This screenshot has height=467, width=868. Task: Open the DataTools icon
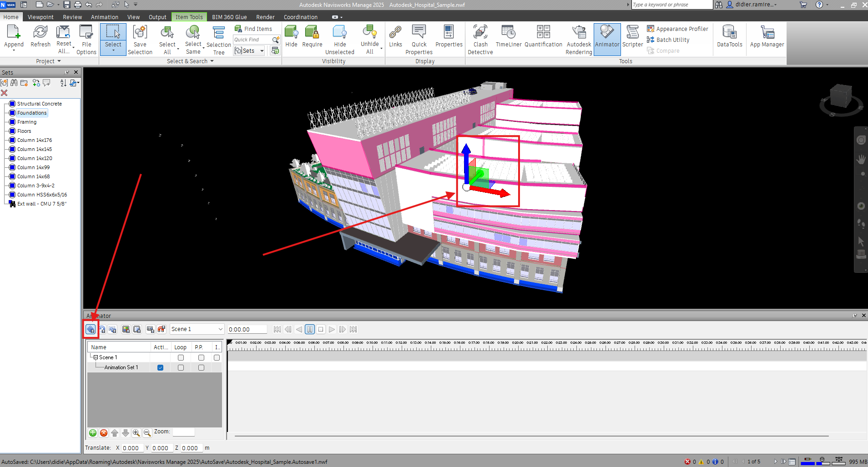pos(730,36)
